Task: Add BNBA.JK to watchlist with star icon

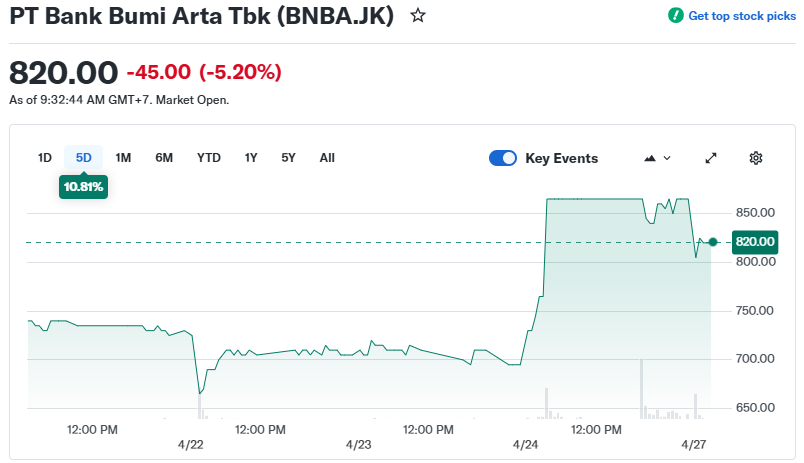Action: [x=418, y=16]
